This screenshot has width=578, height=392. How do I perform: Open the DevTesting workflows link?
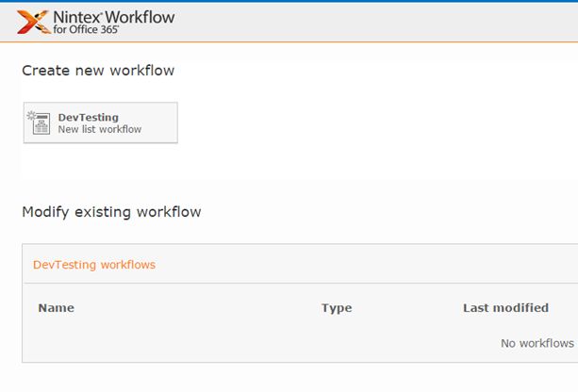click(x=94, y=265)
